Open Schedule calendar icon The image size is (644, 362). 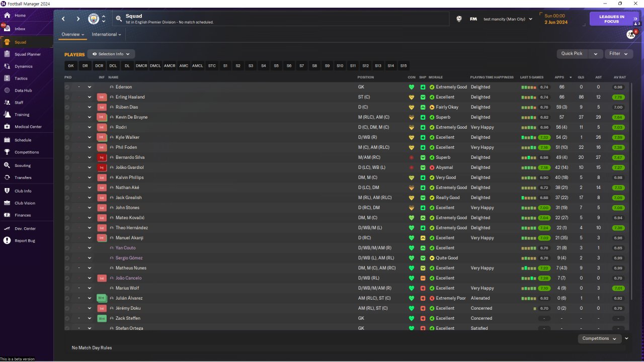(7, 140)
